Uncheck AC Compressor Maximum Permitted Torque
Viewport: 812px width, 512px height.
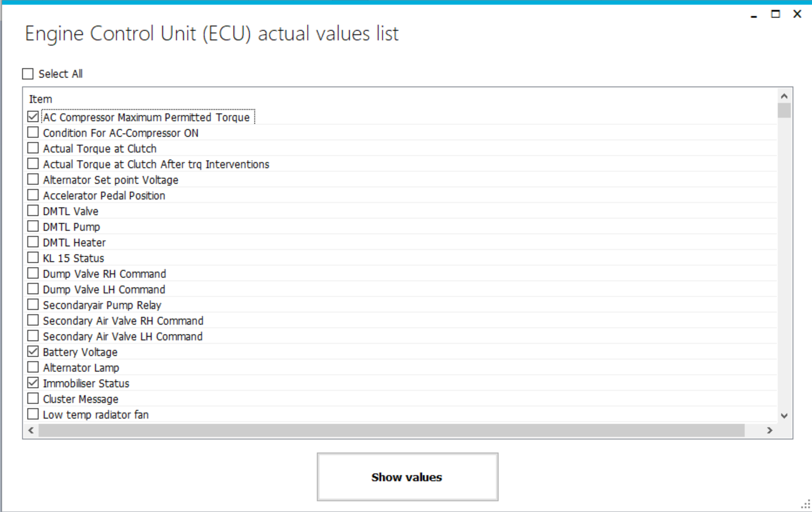click(33, 117)
